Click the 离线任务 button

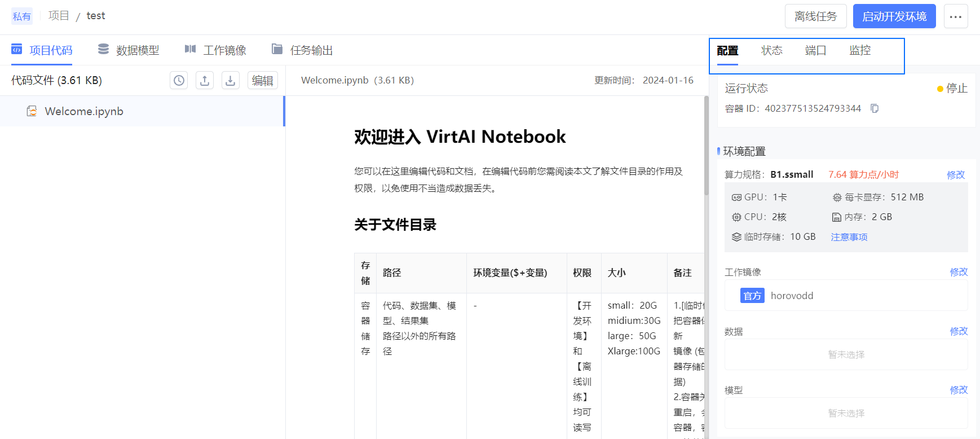tap(815, 16)
